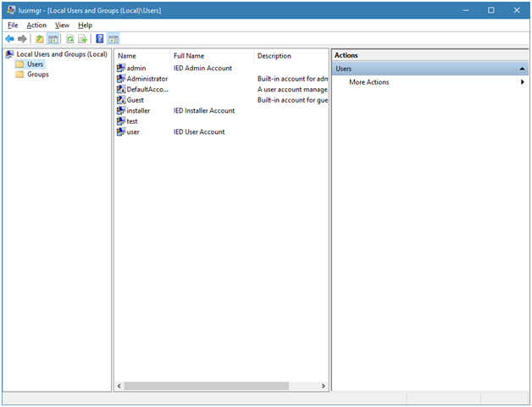Open the File menu
The width and height of the screenshot is (532, 407).
[x=13, y=25]
